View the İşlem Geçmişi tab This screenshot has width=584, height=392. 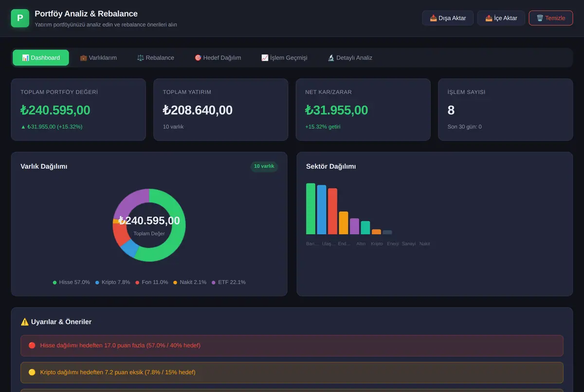(284, 57)
